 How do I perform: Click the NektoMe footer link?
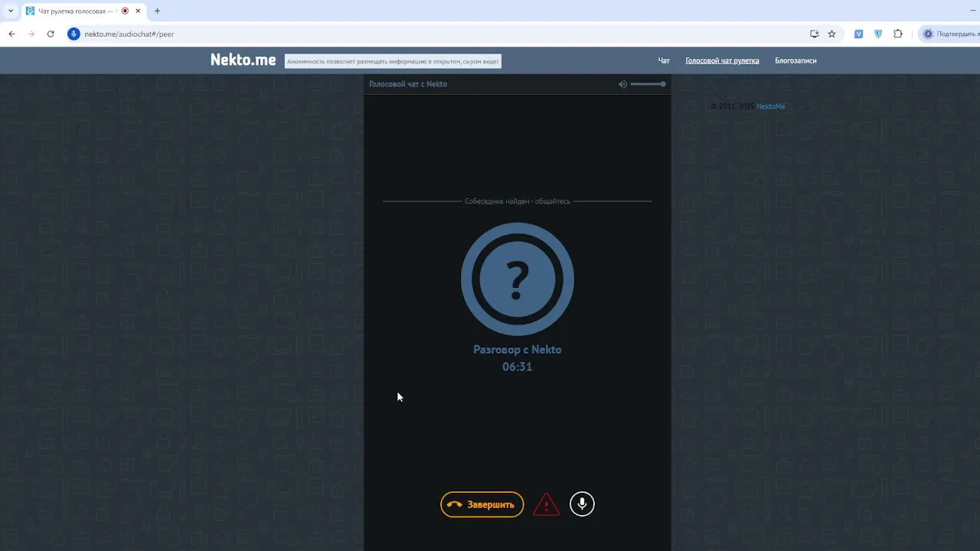[771, 106]
